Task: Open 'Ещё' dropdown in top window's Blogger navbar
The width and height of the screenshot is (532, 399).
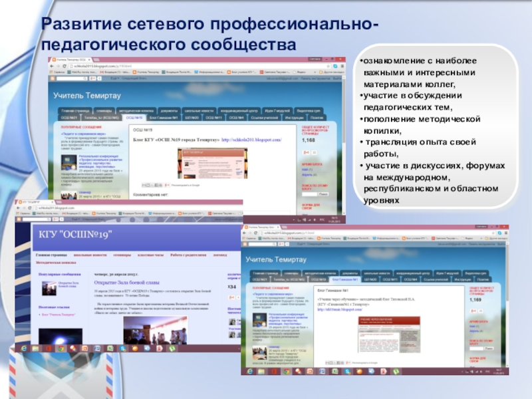Action: click(x=115, y=78)
